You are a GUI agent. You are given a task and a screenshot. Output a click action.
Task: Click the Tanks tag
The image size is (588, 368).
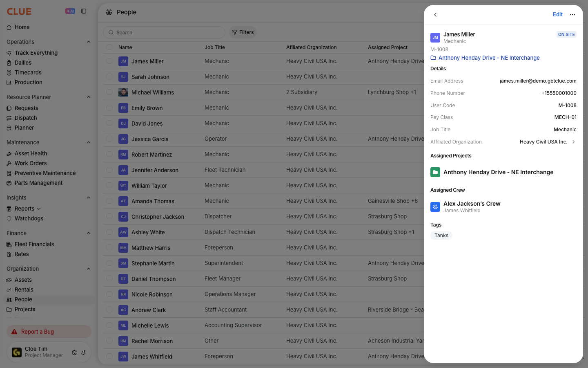pos(441,236)
